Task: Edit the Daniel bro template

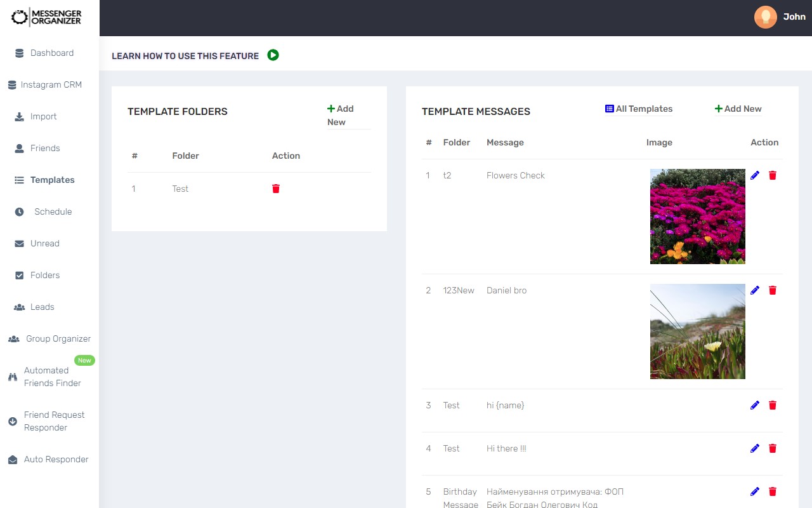Action: 755,290
